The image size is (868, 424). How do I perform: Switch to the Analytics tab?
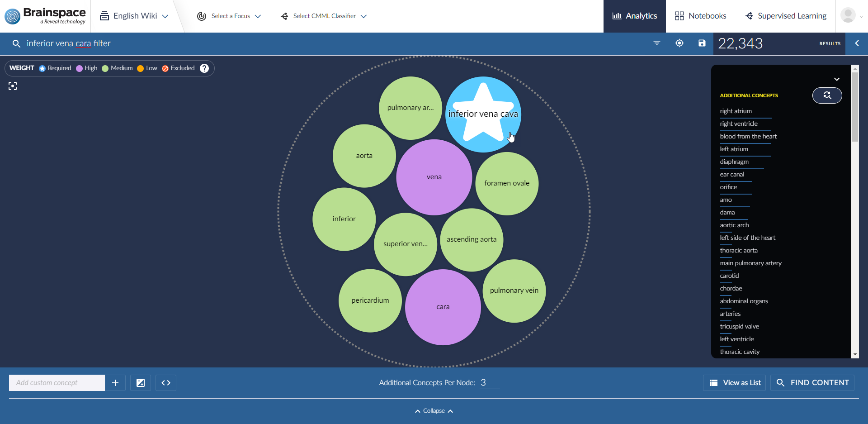tap(635, 16)
